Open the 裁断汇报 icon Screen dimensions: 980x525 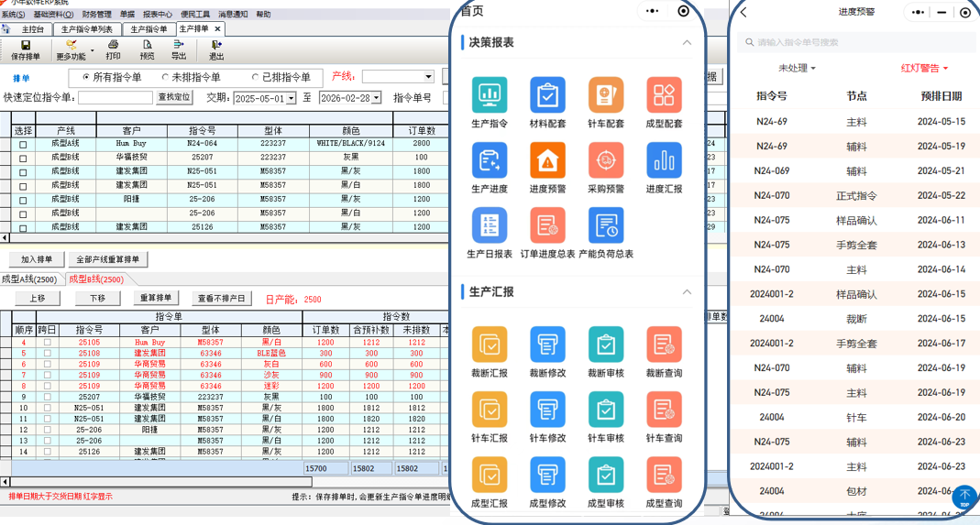click(x=490, y=345)
